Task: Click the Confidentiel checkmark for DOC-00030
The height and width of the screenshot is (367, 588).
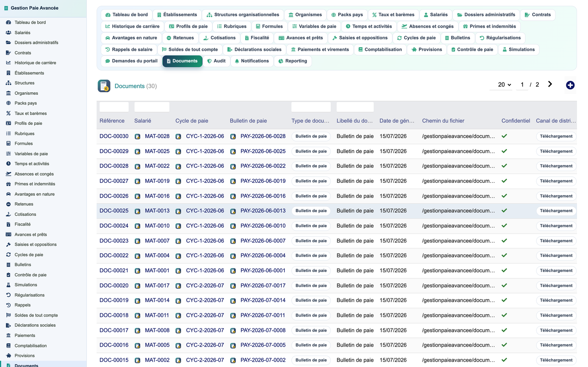Action: pos(504,136)
